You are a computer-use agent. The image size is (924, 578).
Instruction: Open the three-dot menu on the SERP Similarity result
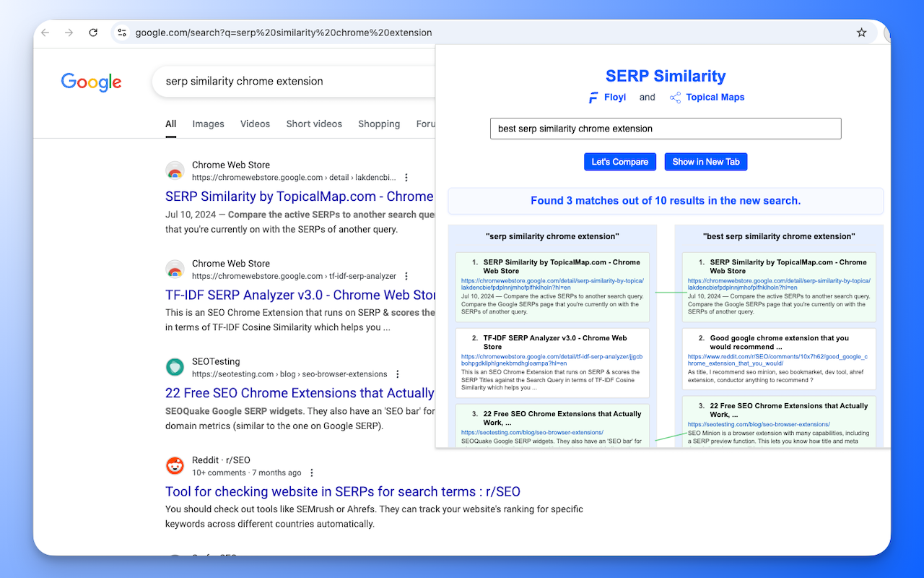click(406, 177)
